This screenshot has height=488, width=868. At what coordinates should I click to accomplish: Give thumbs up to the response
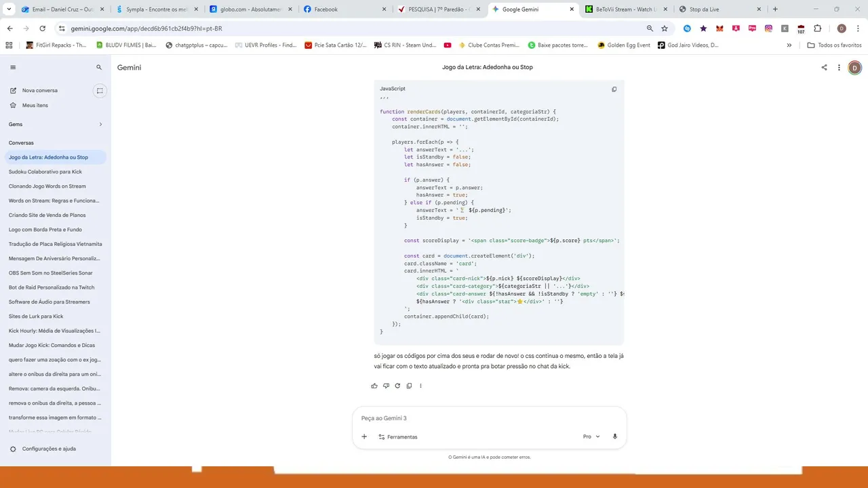pyautogui.click(x=374, y=386)
